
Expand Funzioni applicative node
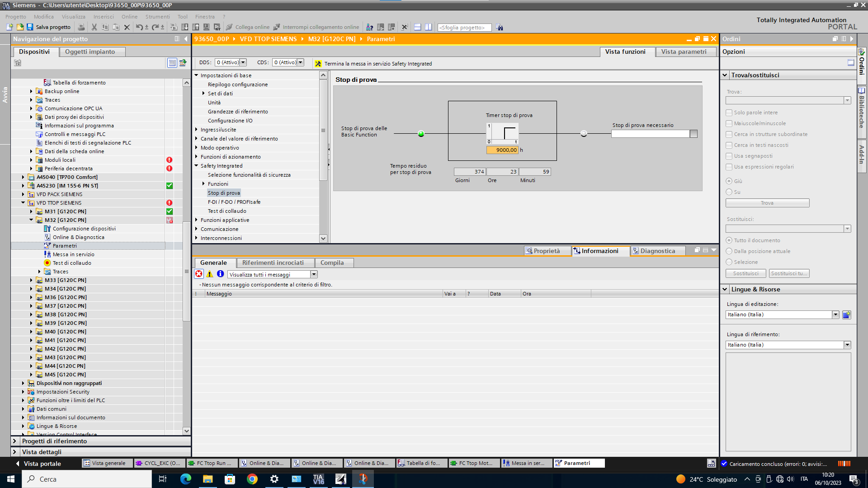[197, 220]
